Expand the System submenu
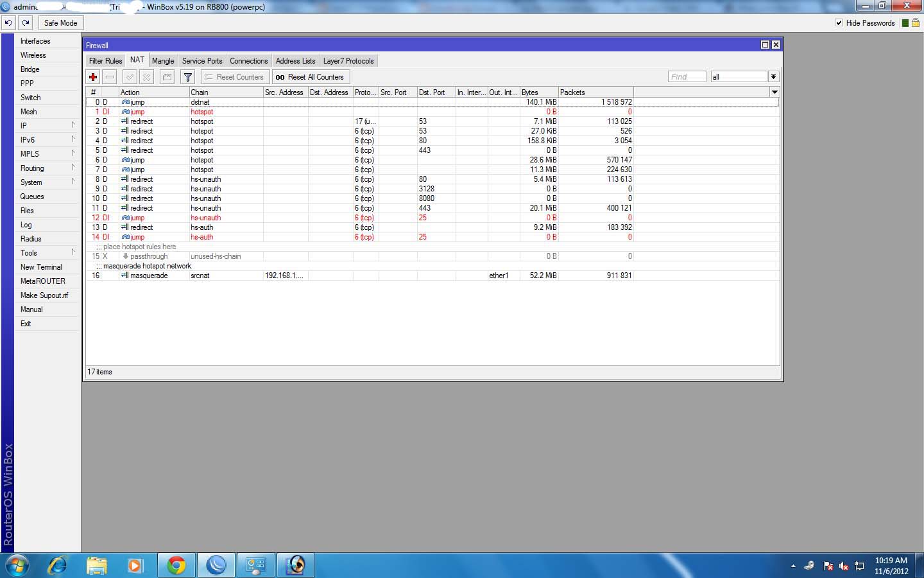 click(47, 182)
